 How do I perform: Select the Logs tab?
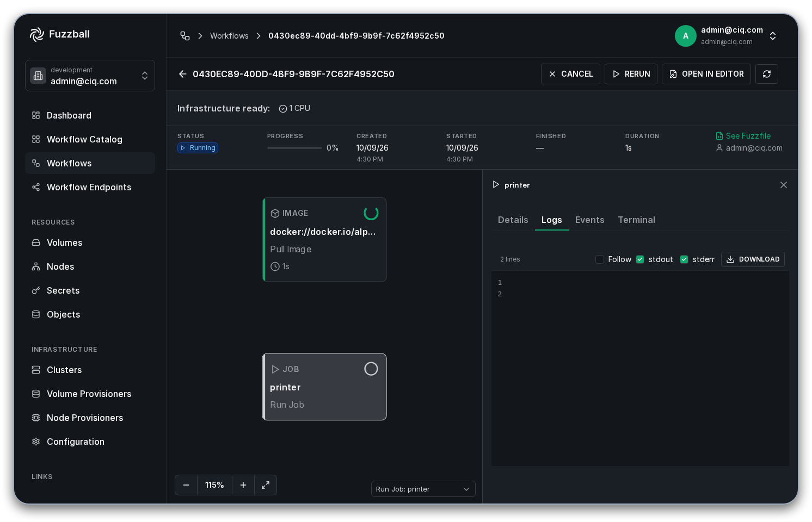[552, 220]
